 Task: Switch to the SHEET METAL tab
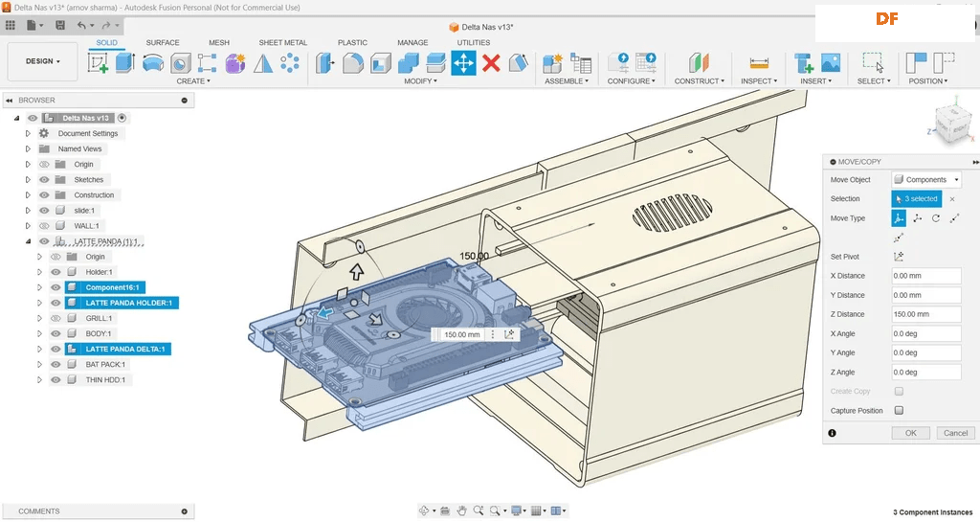click(282, 43)
